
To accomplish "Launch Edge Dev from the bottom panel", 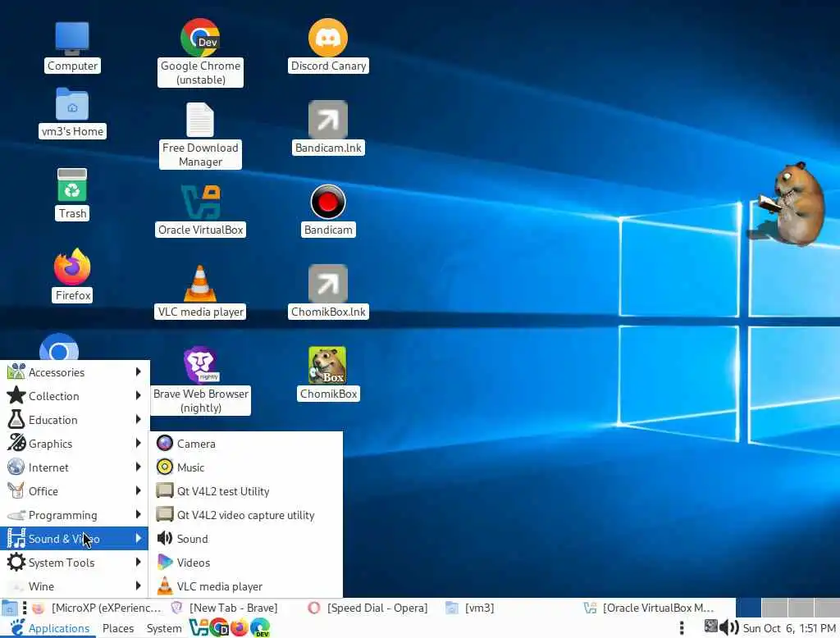I will click(260, 627).
